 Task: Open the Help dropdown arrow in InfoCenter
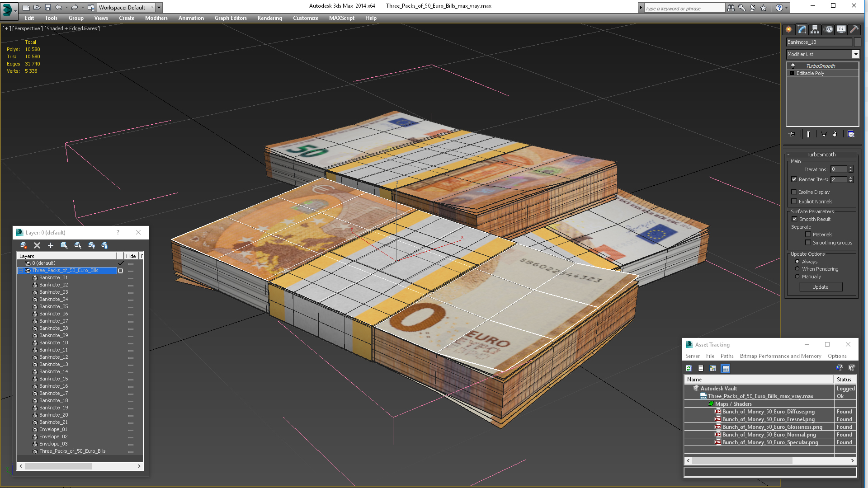(x=787, y=8)
